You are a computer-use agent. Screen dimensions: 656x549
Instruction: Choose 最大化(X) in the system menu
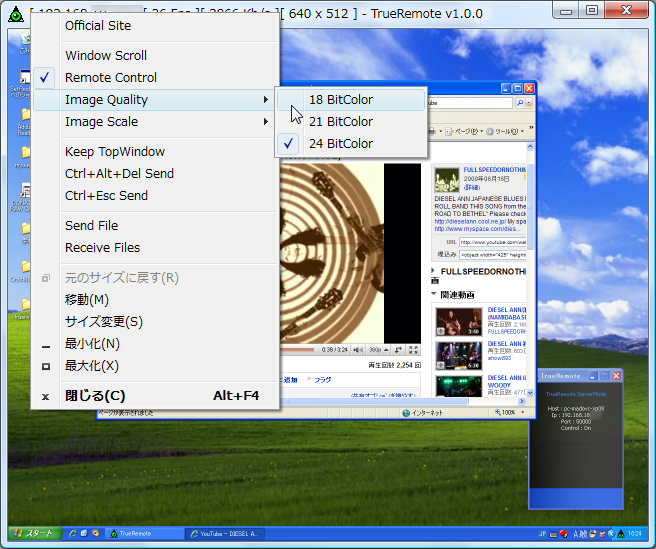pyautogui.click(x=155, y=366)
